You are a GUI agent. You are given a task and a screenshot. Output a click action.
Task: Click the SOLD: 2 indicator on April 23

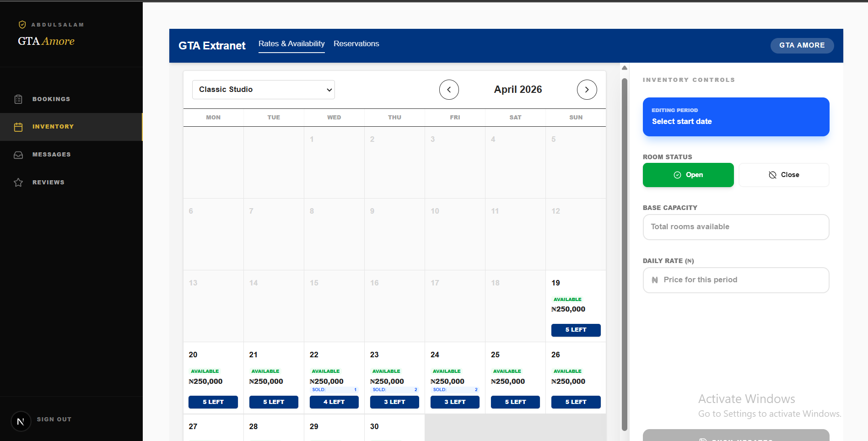pos(394,390)
